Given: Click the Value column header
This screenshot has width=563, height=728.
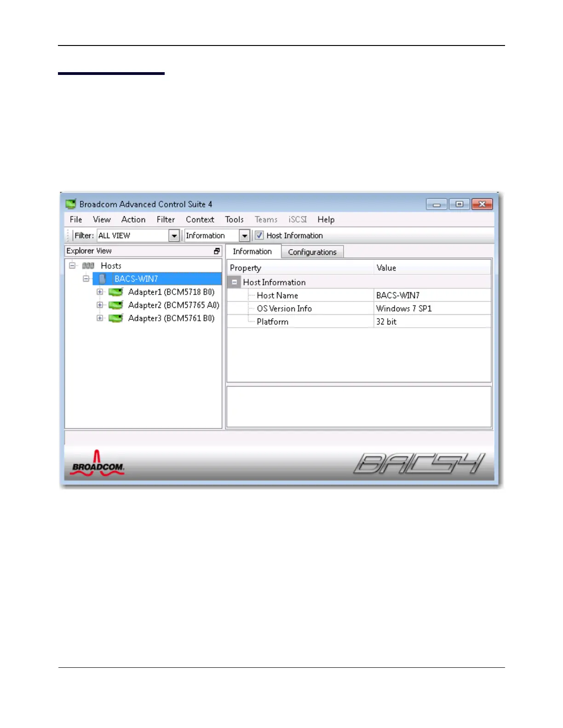Looking at the screenshot, I should point(432,268).
